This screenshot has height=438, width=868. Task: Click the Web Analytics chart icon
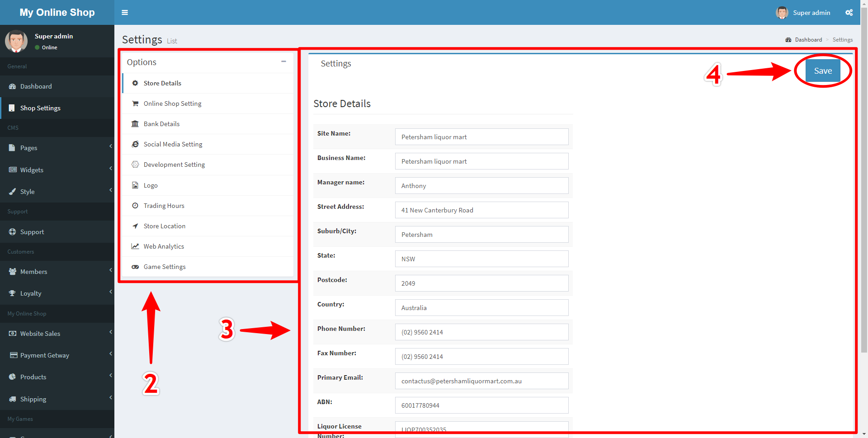(135, 246)
